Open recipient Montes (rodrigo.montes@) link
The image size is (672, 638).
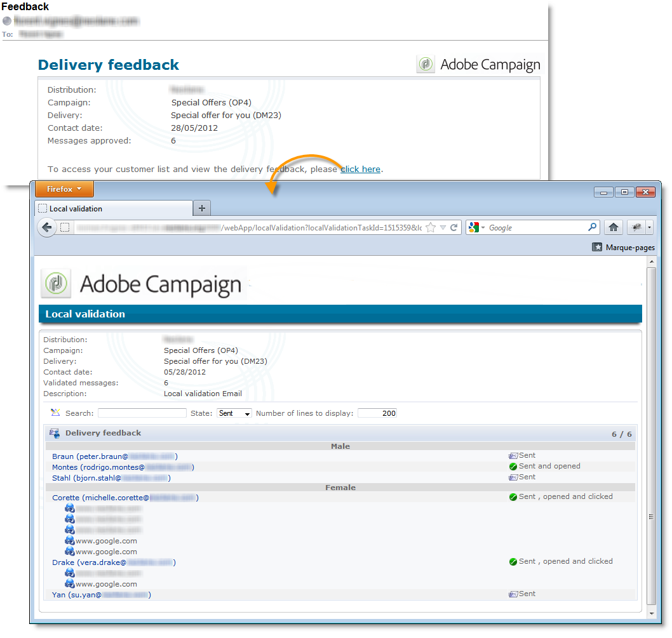[123, 467]
